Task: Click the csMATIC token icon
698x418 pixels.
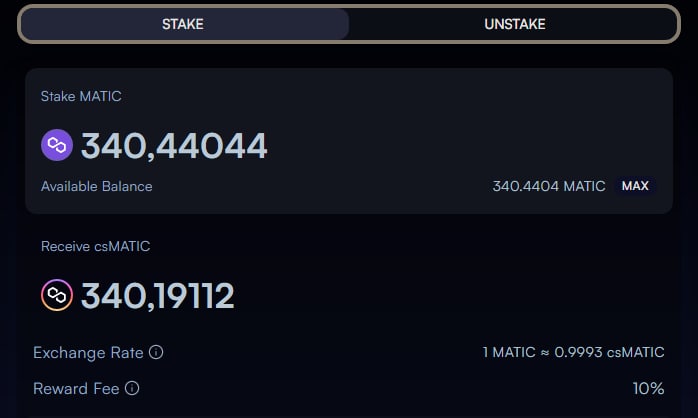Action: pyautogui.click(x=57, y=295)
